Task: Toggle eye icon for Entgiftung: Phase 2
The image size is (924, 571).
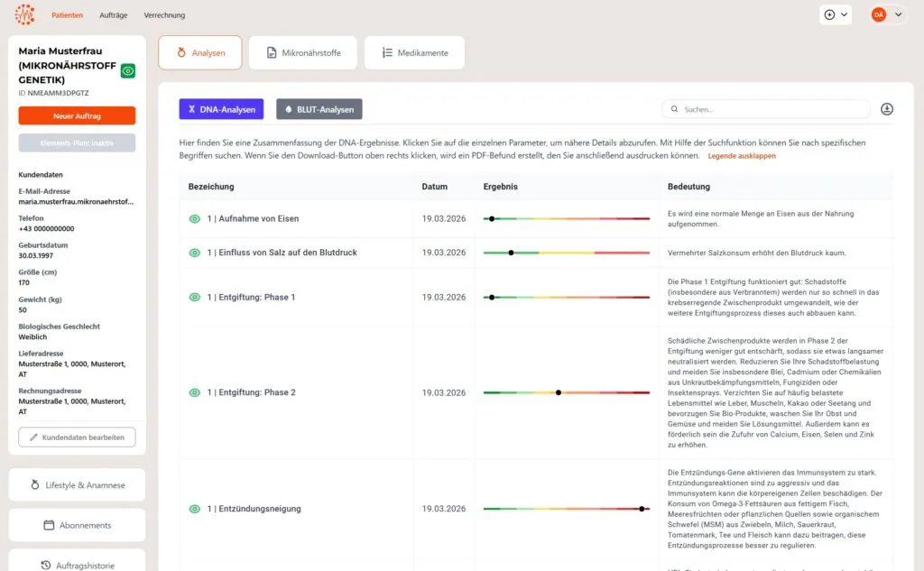Action: point(194,392)
